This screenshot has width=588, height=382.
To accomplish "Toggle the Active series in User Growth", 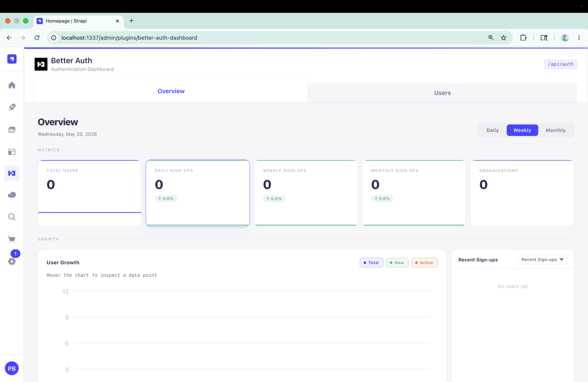I will pos(424,263).
